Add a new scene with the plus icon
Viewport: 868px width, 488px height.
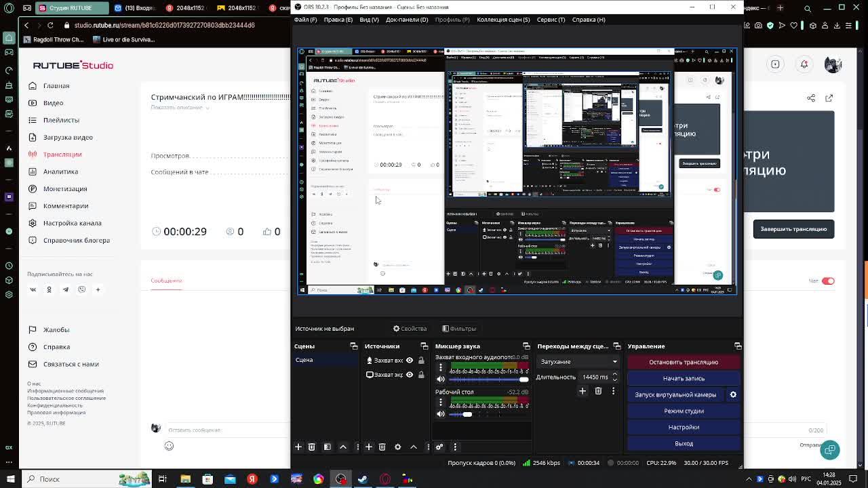(x=298, y=447)
